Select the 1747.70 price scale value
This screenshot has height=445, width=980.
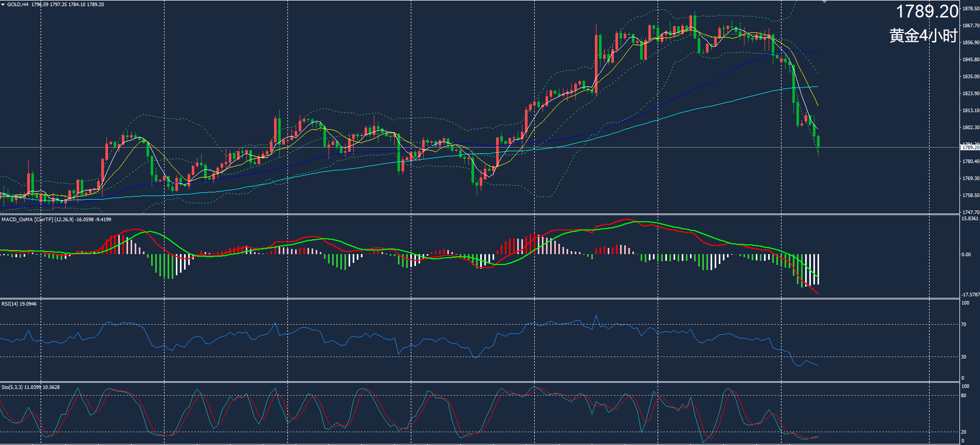pos(971,212)
